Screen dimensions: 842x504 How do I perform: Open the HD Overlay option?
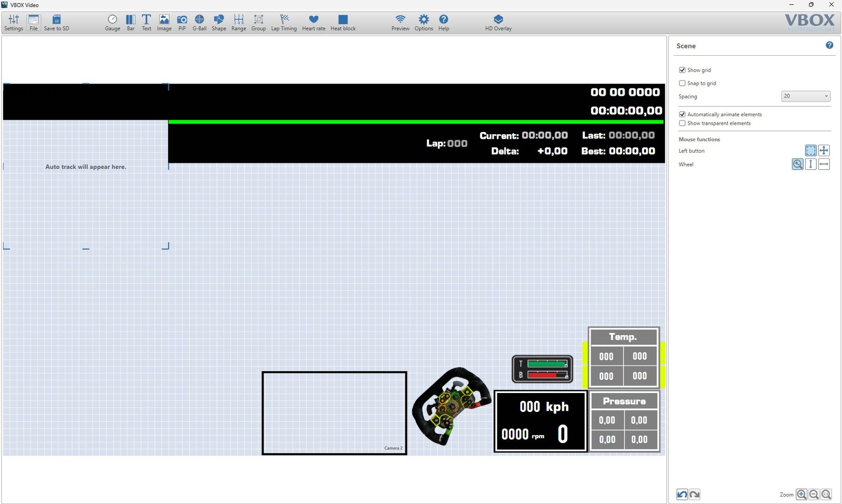tap(498, 23)
